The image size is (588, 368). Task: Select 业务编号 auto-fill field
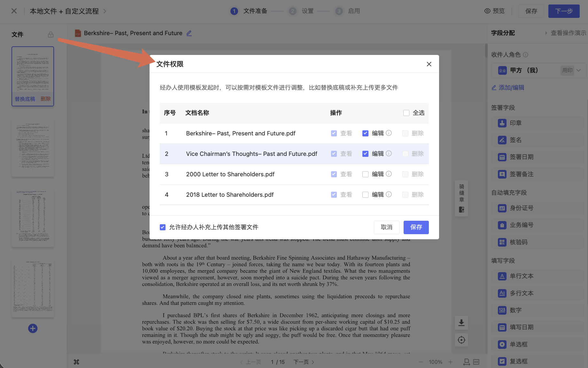(x=538, y=225)
